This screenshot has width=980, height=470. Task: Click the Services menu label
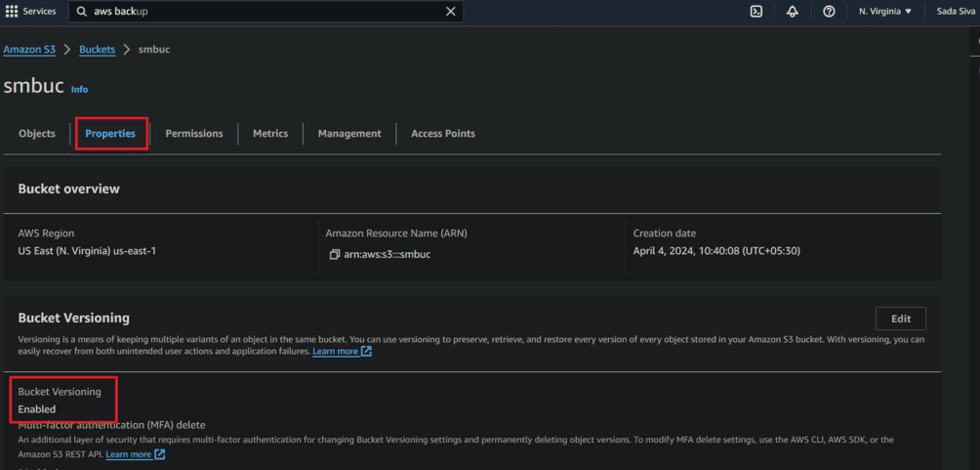click(x=39, y=12)
